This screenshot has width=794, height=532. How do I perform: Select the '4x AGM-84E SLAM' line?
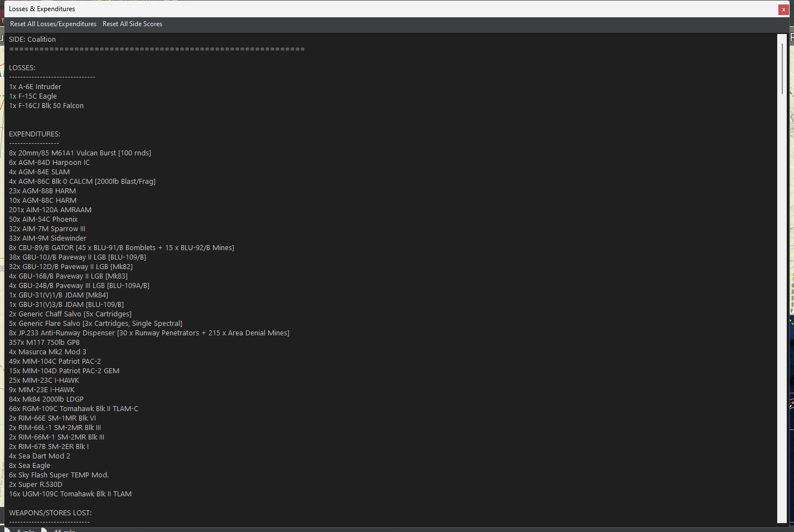tap(39, 172)
